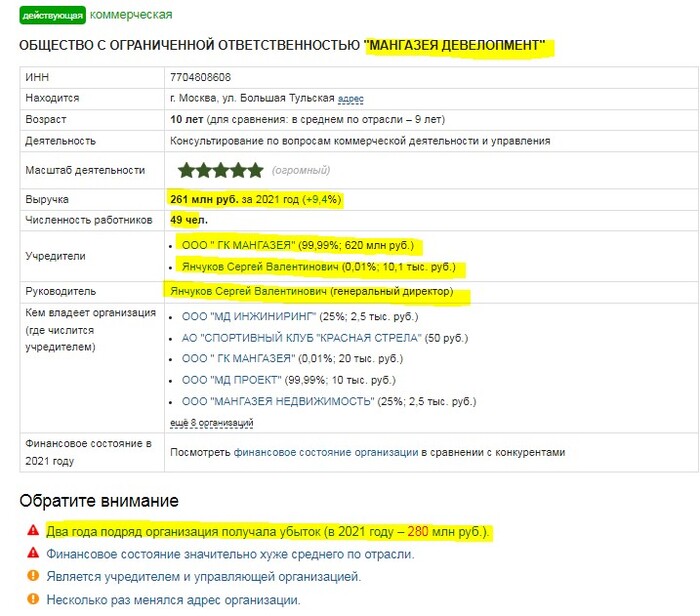Click the 'Масштаб деятельности' row label
This screenshot has height=616, width=700.
85,170
